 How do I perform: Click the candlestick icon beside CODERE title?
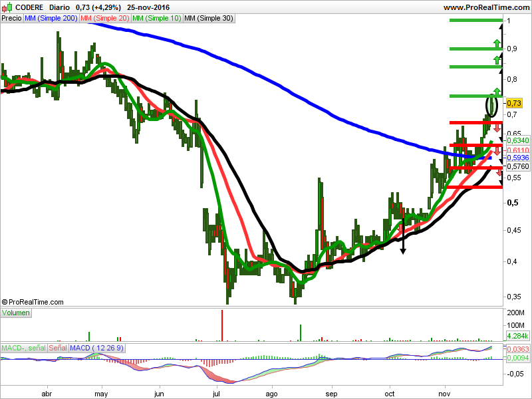7,7
